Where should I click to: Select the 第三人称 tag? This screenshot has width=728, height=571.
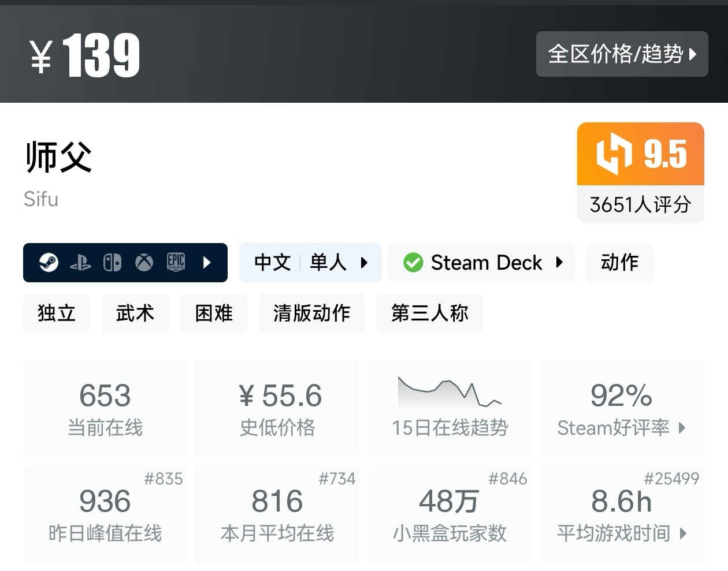pos(430,314)
